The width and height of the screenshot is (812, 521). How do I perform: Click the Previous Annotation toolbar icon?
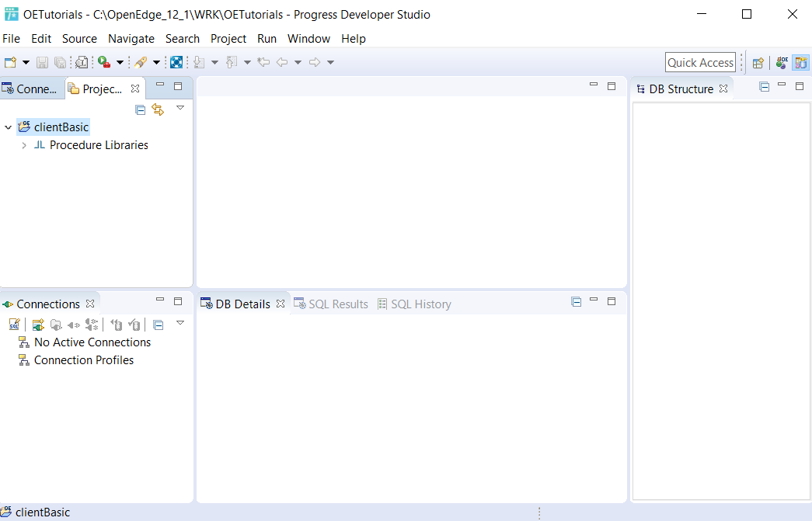[232, 63]
